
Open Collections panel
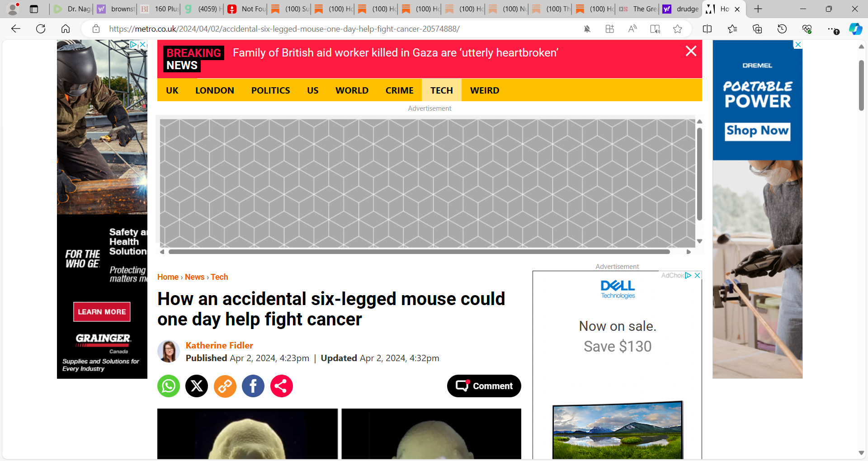pyautogui.click(x=757, y=29)
